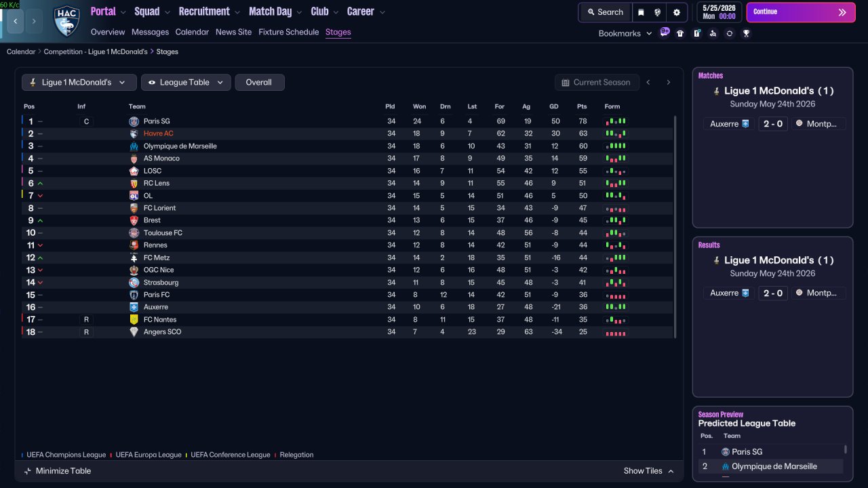Screen dimensions: 868x488
Task: Expand the Match Day menu chevron
Action: pos(299,12)
